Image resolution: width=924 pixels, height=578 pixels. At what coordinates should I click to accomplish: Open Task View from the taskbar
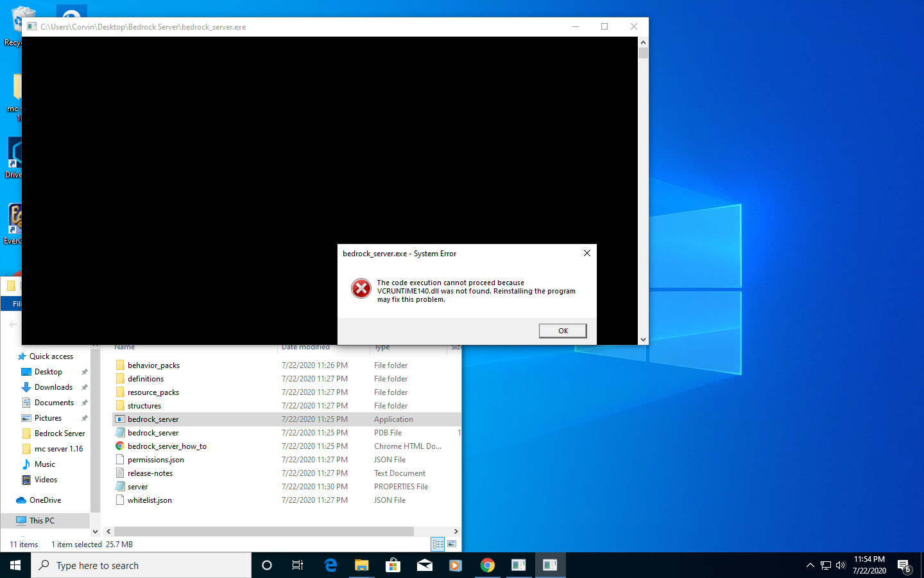coord(298,565)
